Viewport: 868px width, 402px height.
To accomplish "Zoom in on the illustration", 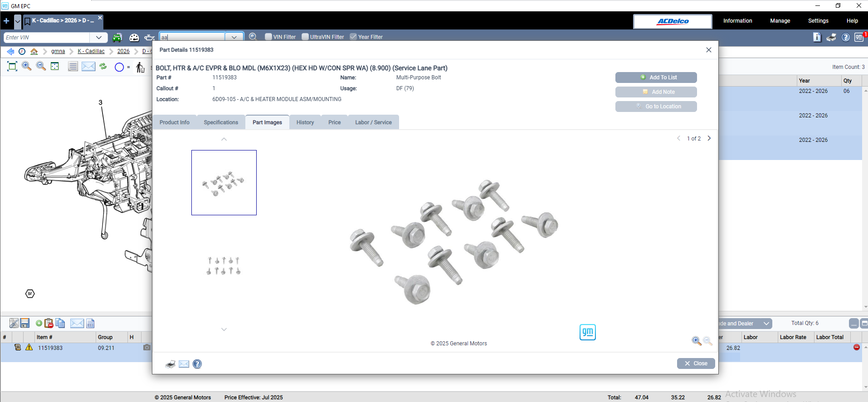I will pos(27,66).
